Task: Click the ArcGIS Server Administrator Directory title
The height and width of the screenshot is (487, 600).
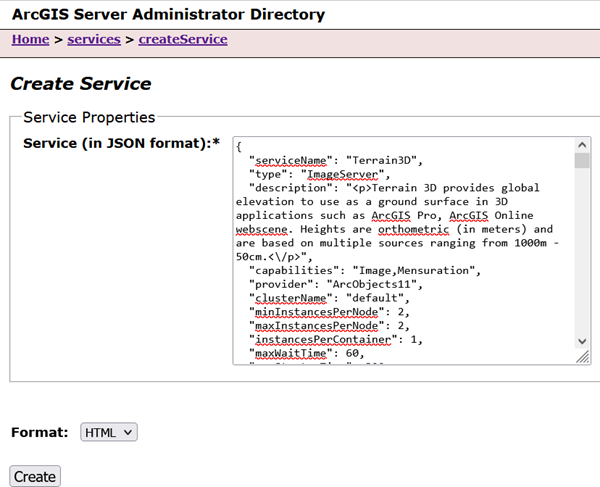Action: pyautogui.click(x=168, y=15)
